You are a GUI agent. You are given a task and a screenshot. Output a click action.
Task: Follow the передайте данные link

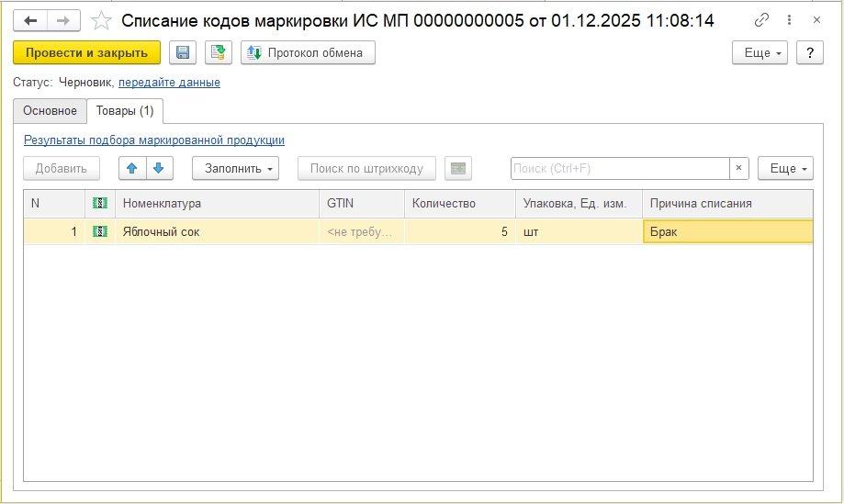169,83
